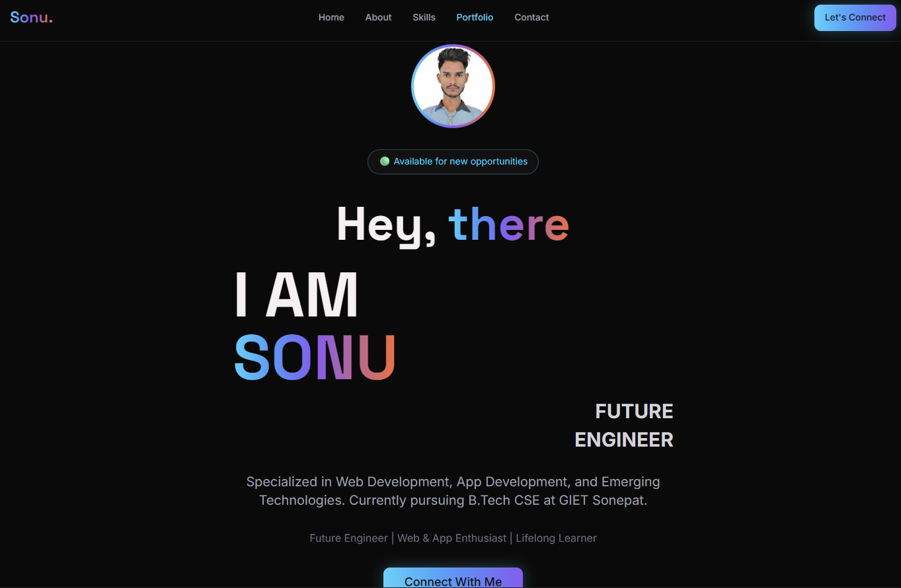The image size is (901, 588).
Task: Click the gradient SONU name
Action: 315,357
